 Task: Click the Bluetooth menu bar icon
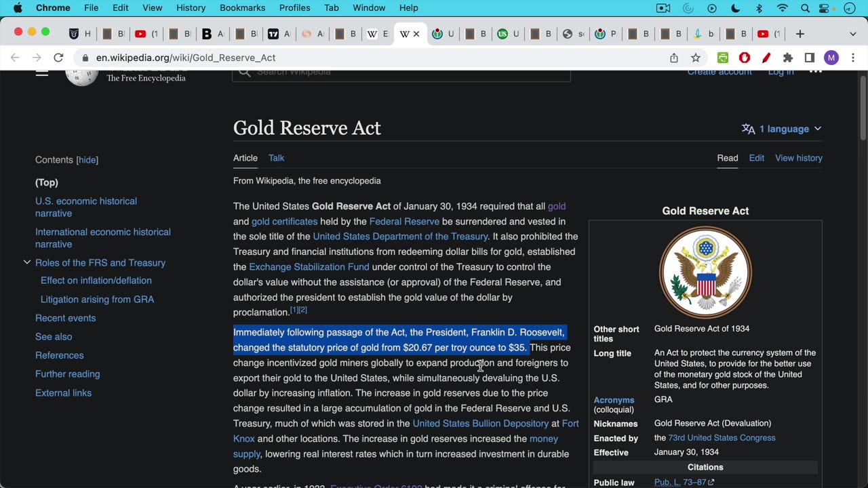tap(759, 7)
